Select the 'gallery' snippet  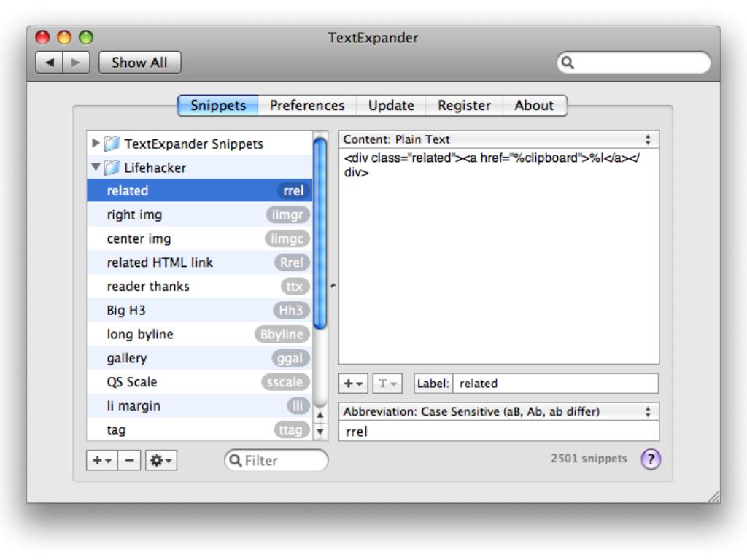pyautogui.click(x=200, y=358)
